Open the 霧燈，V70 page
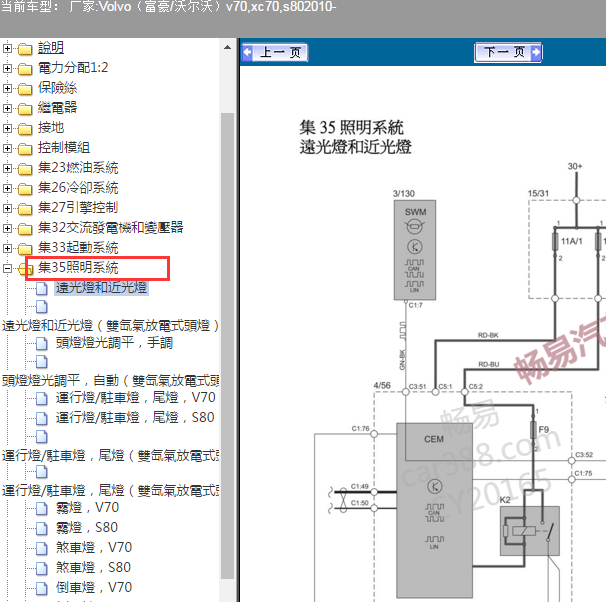This screenshot has width=606, height=602. click(87, 508)
